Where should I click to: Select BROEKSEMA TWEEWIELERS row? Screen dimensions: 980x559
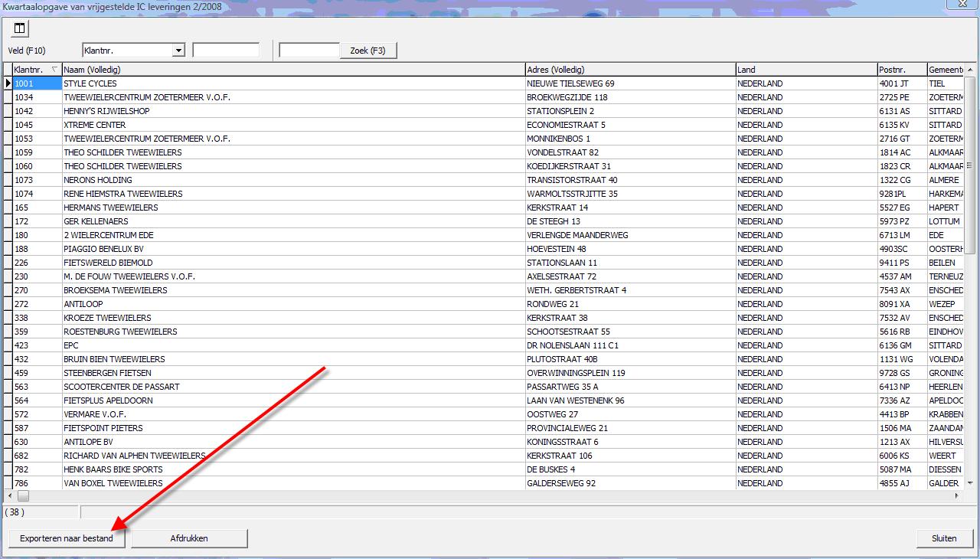(x=484, y=290)
